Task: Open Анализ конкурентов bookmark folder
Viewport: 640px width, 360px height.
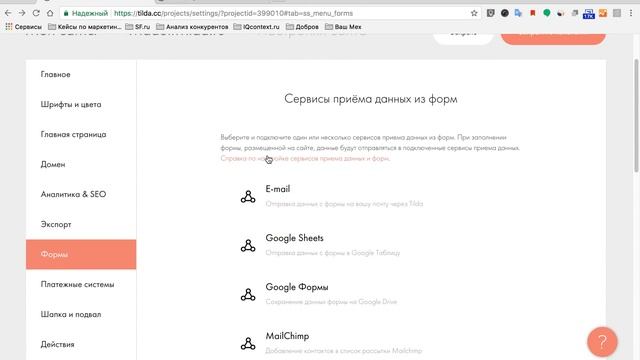Action: (x=193, y=27)
